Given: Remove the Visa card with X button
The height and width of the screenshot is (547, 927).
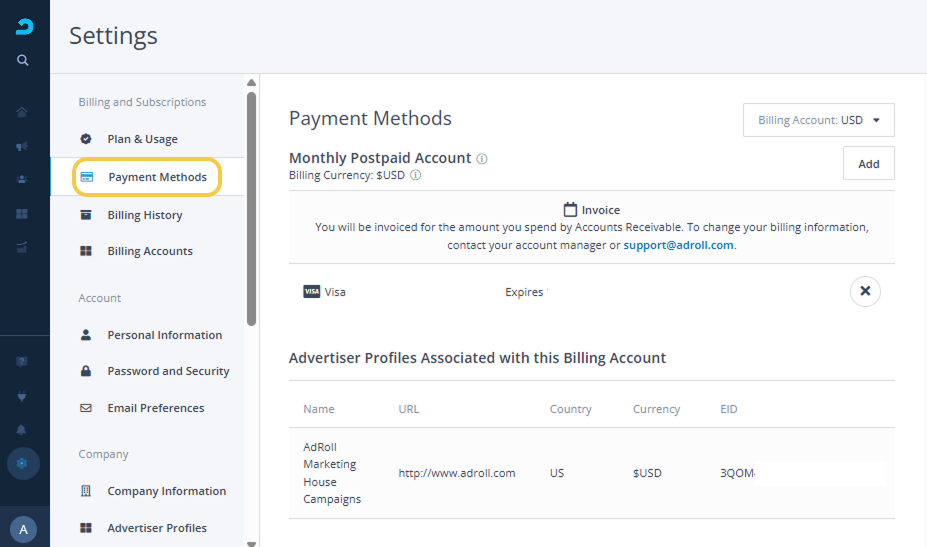Looking at the screenshot, I should 865,291.
